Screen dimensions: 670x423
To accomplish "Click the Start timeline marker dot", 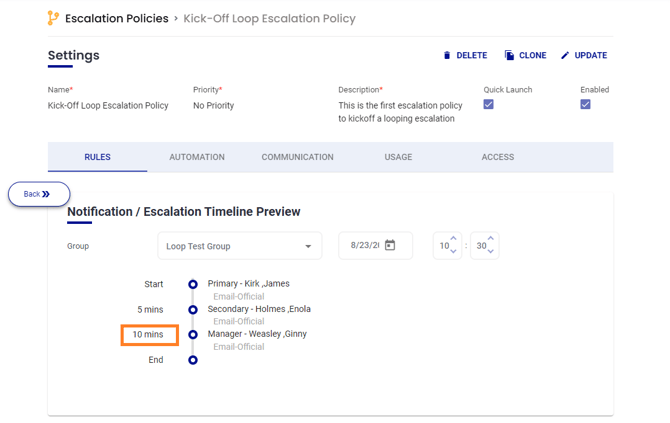I will pos(193,284).
